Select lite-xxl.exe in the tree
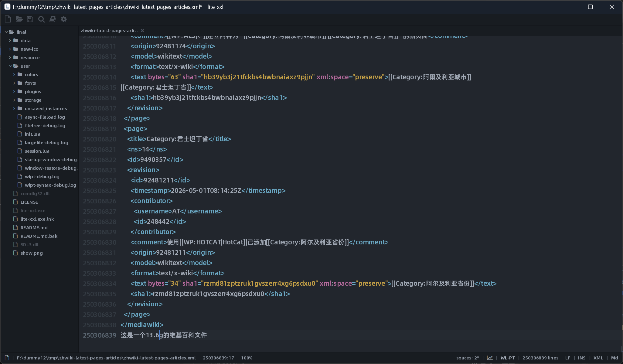 (x=33, y=210)
